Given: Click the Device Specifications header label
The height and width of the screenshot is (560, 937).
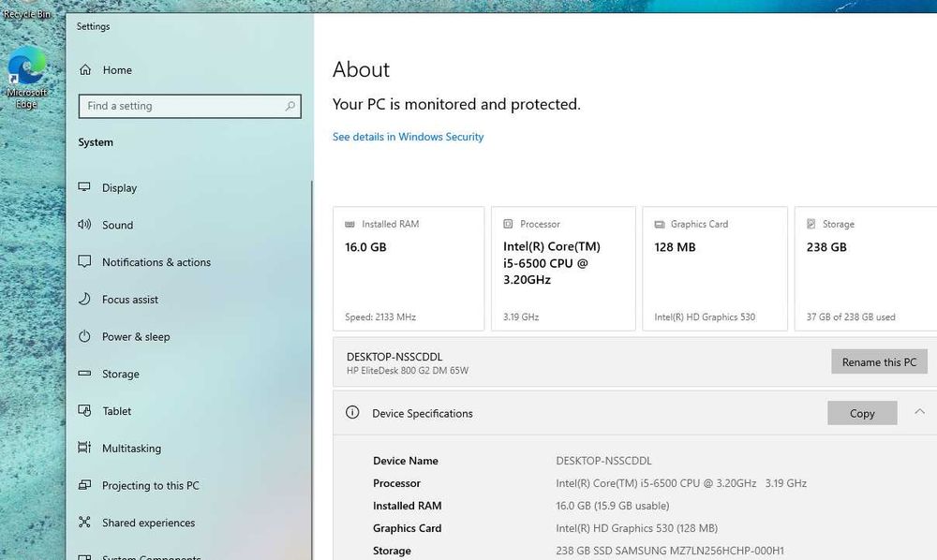Looking at the screenshot, I should click(422, 413).
